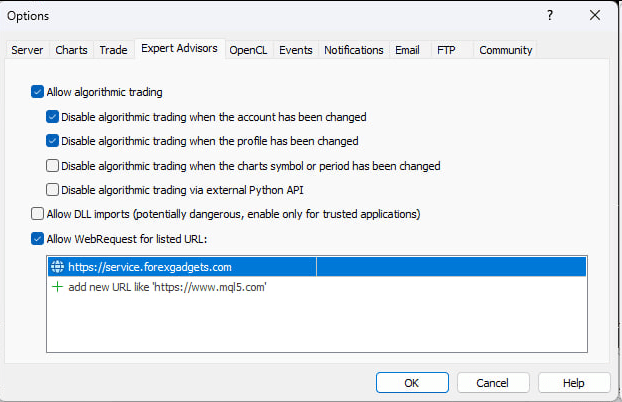Switch to the Events tab
This screenshot has height=402, width=622.
296,50
